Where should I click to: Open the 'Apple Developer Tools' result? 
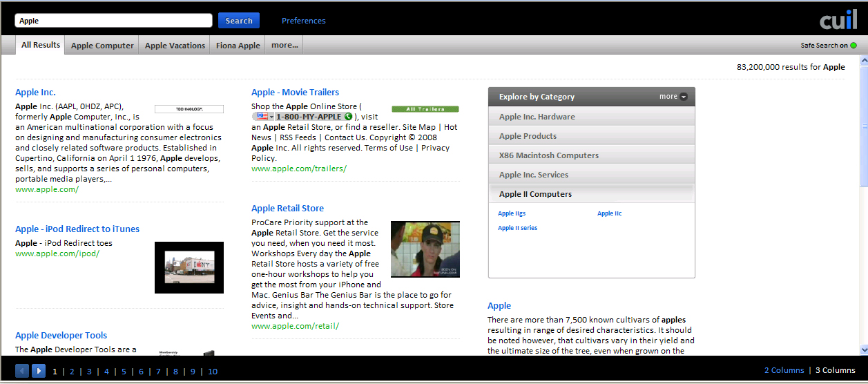(x=61, y=335)
